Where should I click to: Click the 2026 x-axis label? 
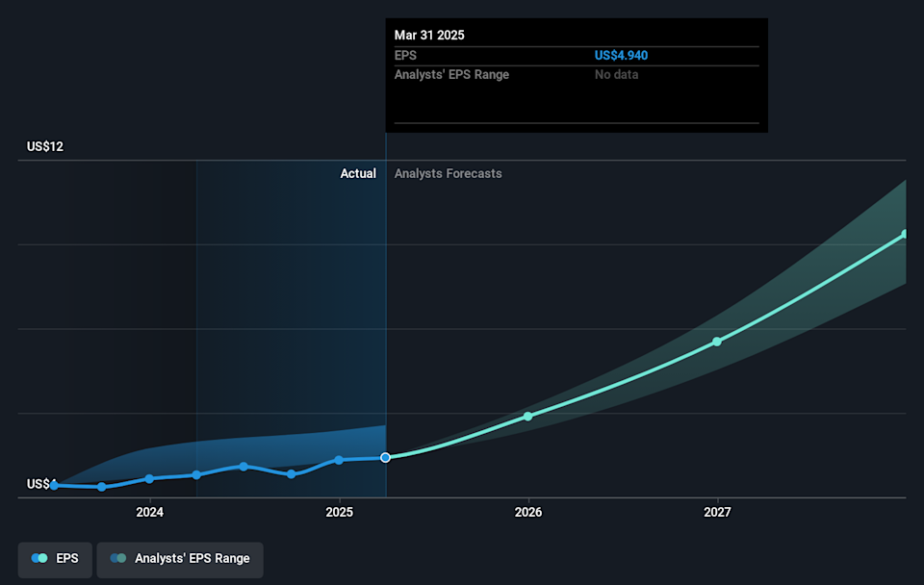pos(528,512)
